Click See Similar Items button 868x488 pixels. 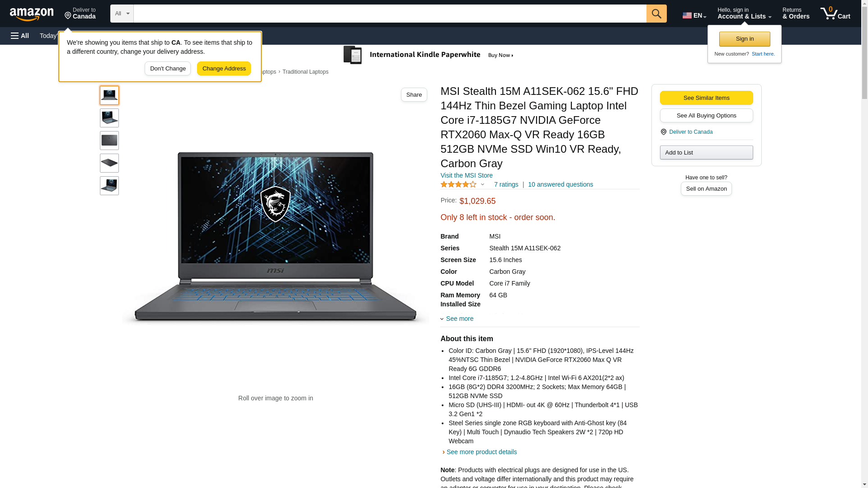(x=706, y=98)
